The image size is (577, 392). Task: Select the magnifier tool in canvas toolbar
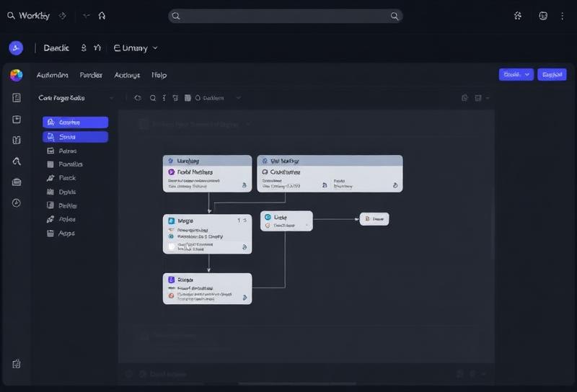[153, 98]
